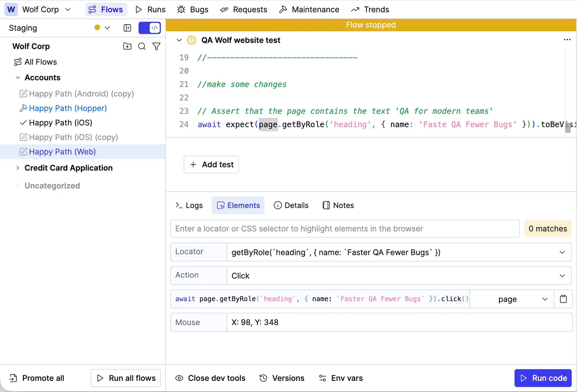Copy generated code with clipboard icon

click(x=563, y=299)
